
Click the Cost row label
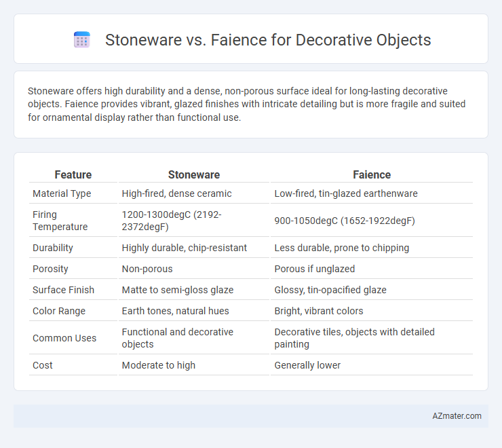click(43, 365)
